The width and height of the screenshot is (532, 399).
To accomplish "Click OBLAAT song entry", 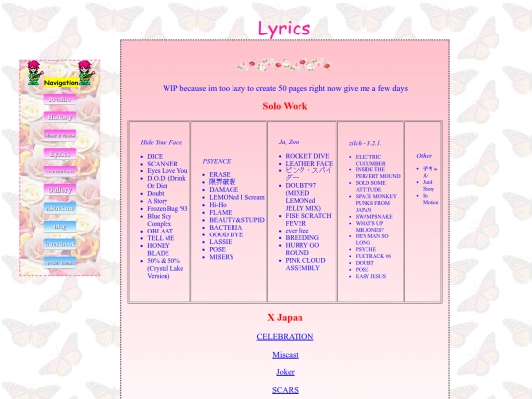I will coord(161,231).
